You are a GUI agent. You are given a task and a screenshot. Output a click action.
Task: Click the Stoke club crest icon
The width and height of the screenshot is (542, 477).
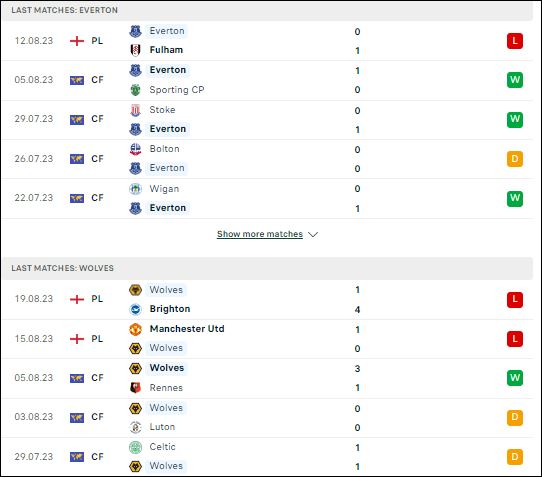[x=135, y=110]
